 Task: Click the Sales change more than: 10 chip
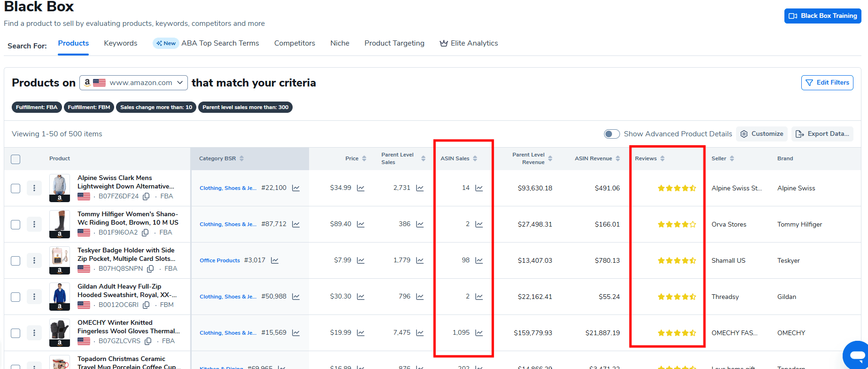point(156,107)
